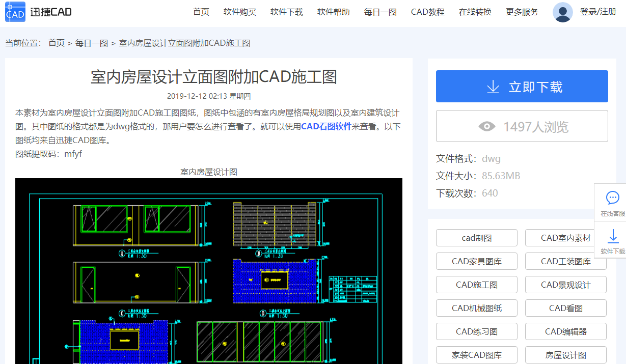Click 登录/注册 at top right
Viewport: 626px width, 364px height.
(x=598, y=12)
